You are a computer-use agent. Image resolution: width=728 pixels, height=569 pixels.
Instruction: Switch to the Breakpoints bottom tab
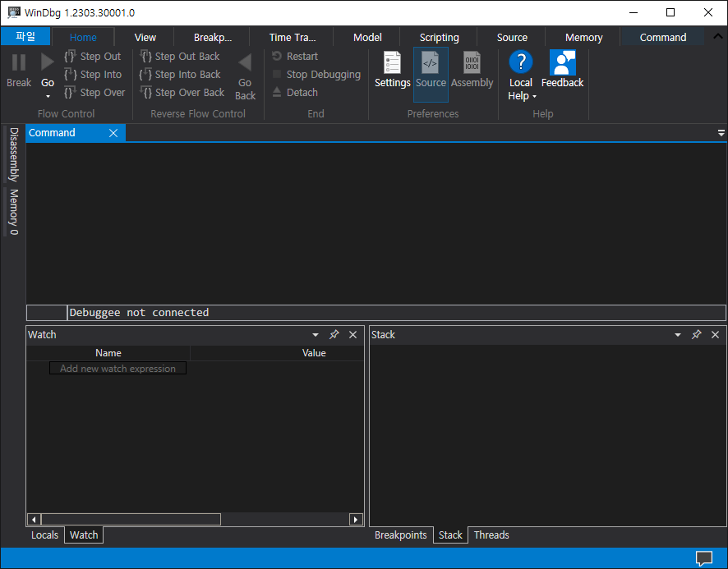(401, 535)
